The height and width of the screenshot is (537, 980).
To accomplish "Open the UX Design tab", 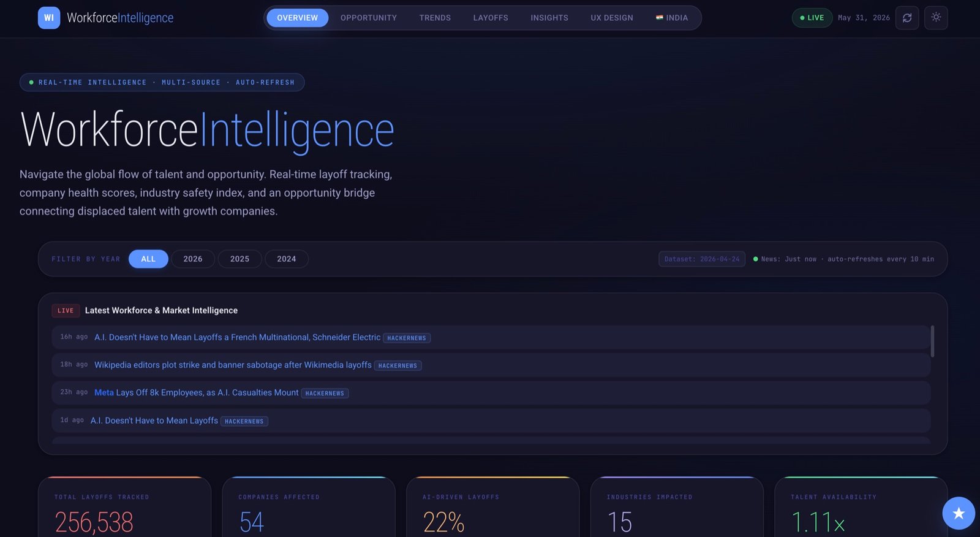I will (612, 18).
